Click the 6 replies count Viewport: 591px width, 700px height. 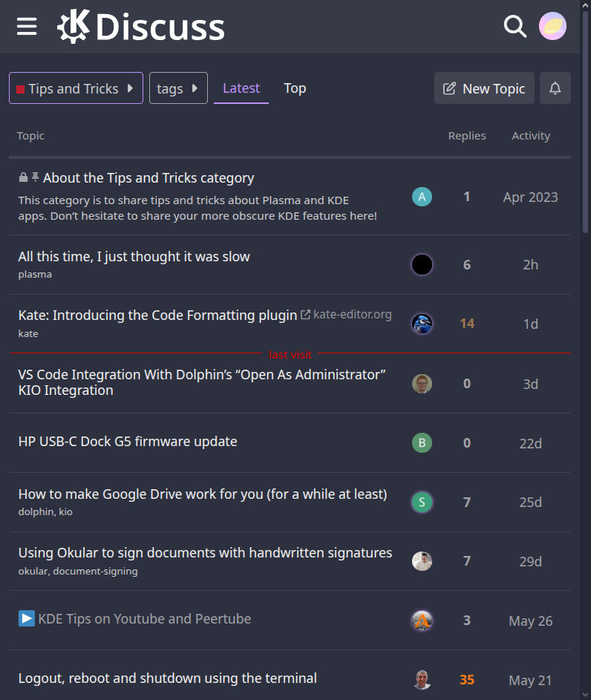tap(467, 265)
